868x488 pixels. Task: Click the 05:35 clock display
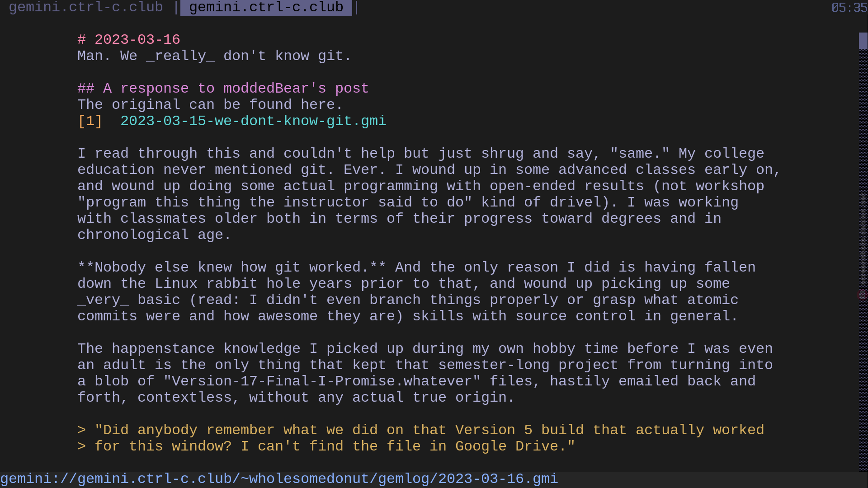(x=849, y=8)
